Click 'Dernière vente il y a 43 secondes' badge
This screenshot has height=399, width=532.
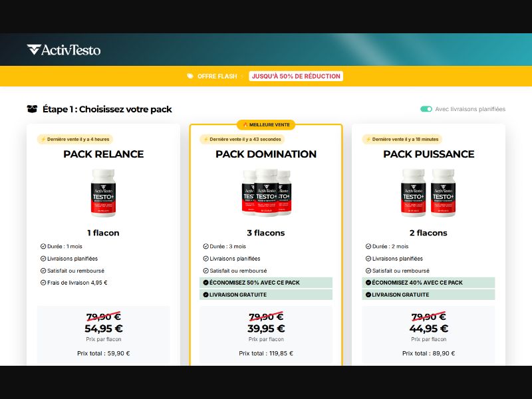[x=242, y=139]
